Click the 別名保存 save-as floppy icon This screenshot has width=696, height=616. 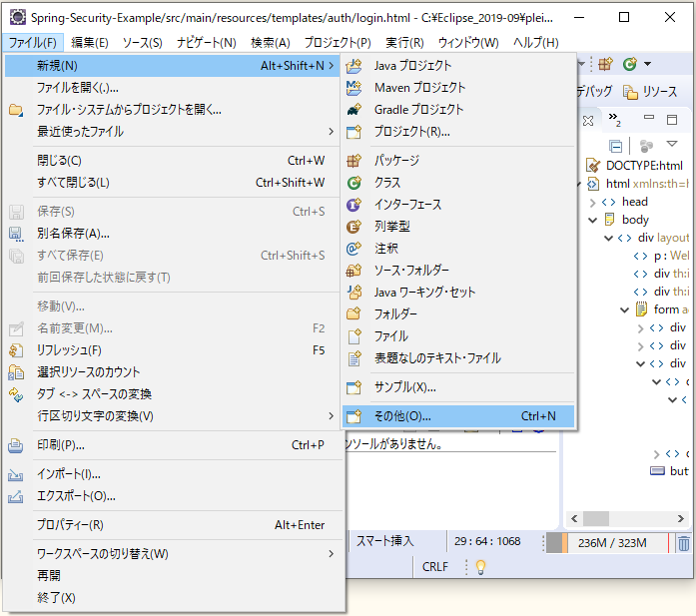click(x=16, y=234)
